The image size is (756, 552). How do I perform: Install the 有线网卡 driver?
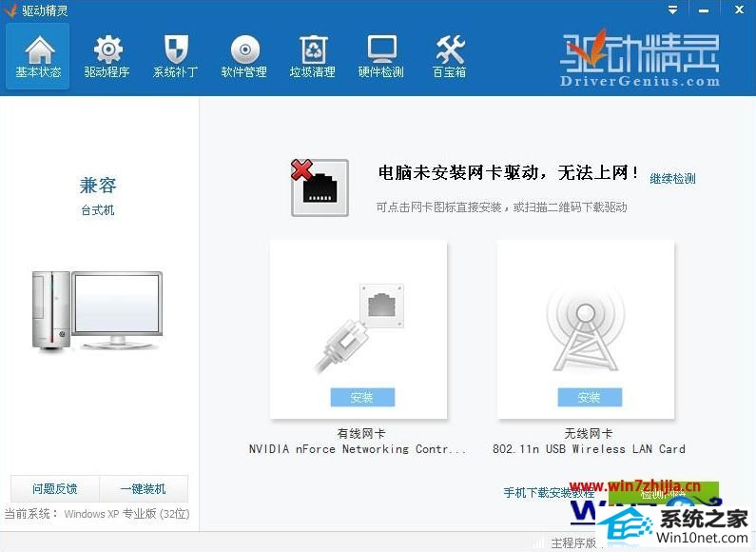click(362, 397)
